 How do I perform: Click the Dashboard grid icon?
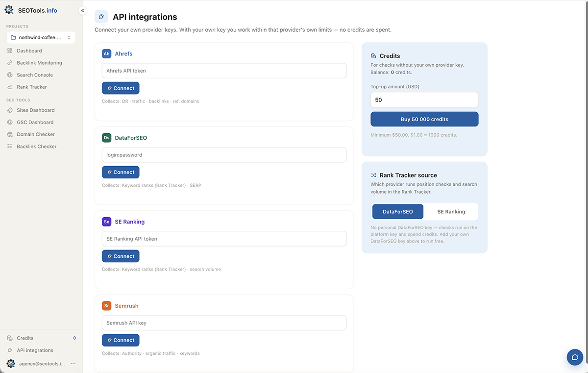pyautogui.click(x=10, y=50)
